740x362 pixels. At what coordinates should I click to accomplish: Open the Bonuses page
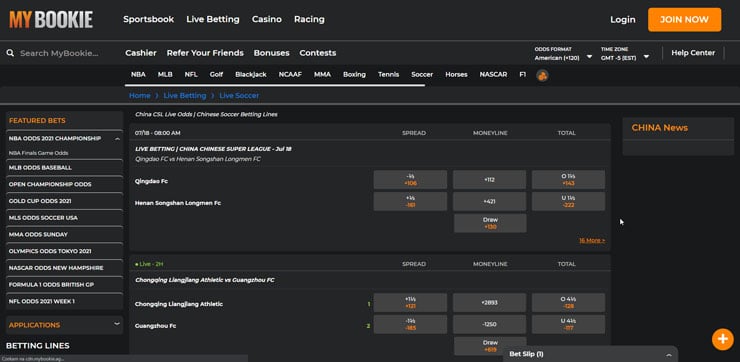tap(271, 53)
